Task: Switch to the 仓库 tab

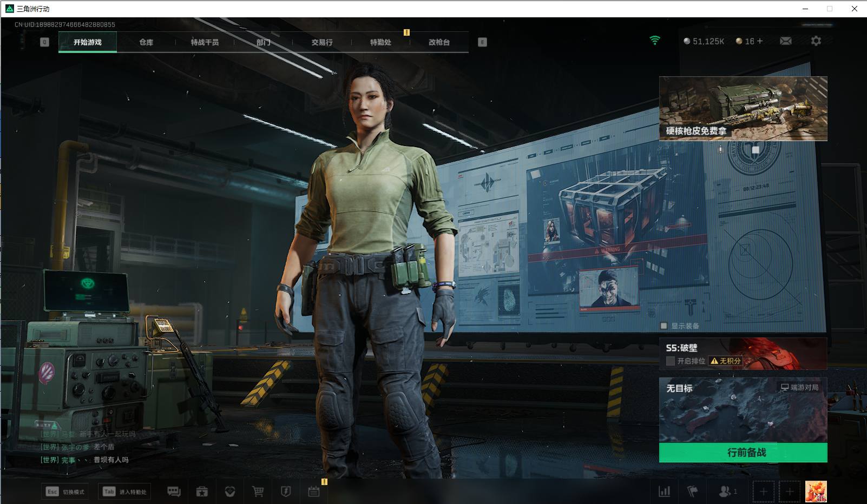Action: (146, 42)
